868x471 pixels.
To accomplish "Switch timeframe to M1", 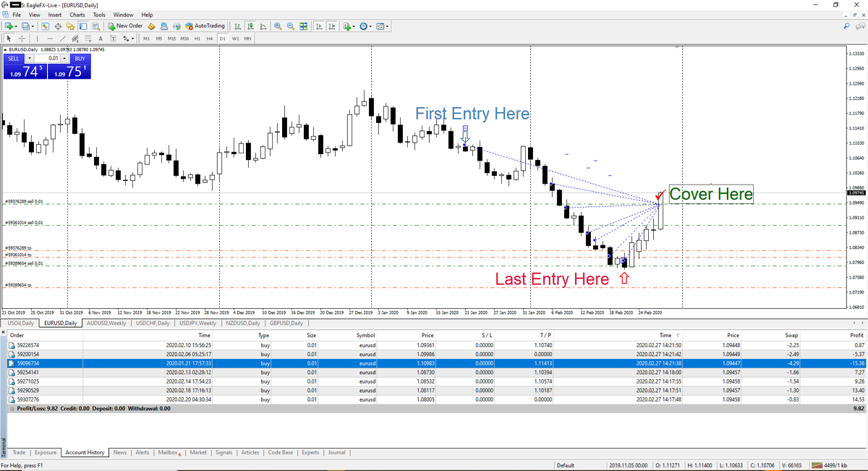I will [146, 38].
